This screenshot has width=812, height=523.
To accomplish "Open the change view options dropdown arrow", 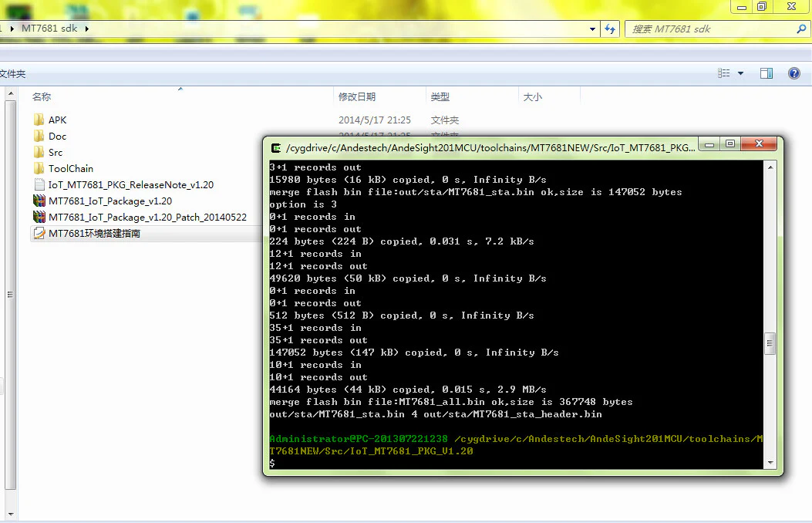I will (x=741, y=73).
